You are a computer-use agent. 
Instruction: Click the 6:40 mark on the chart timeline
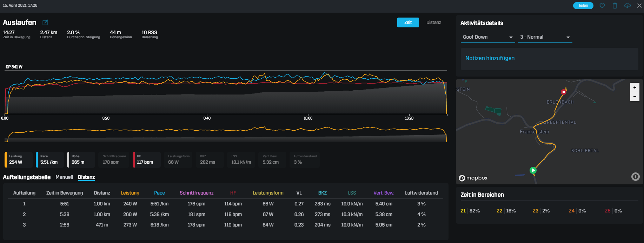click(207, 118)
